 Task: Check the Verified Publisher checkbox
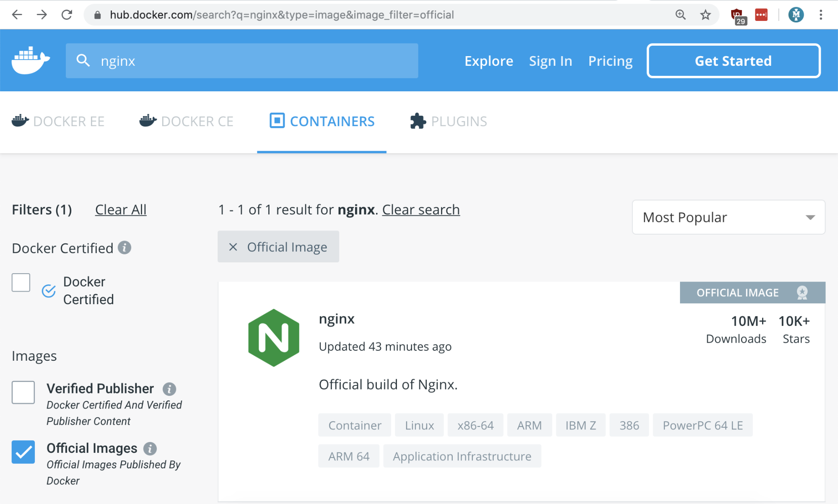coord(23,392)
